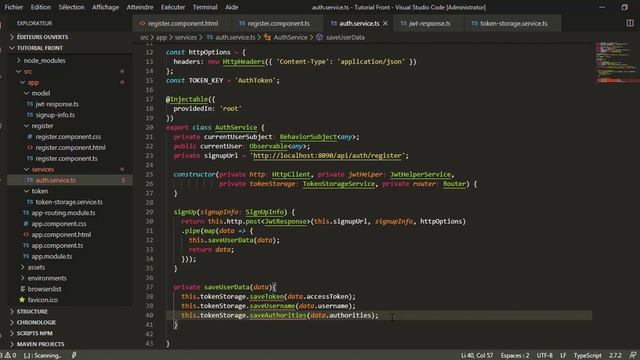Image resolution: width=640 pixels, height=360 pixels.
Task: Click the auth.service.ts breadcrumb
Action: [235, 37]
